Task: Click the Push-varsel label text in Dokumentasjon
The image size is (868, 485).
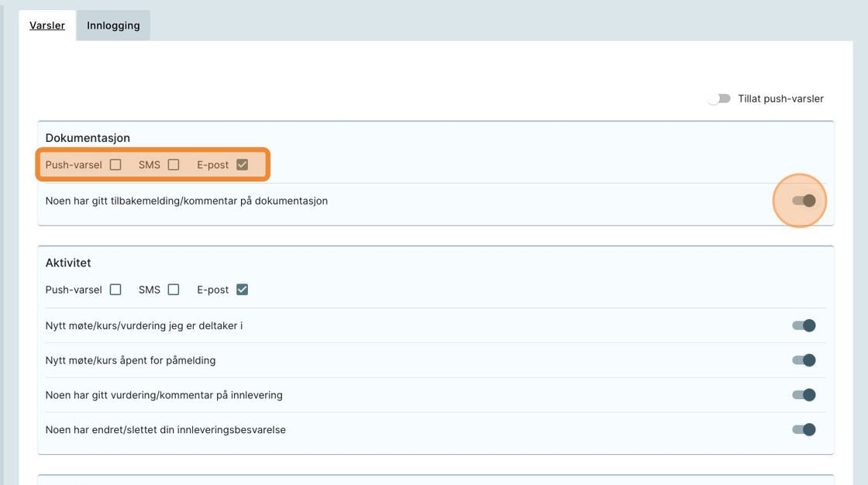Action: tap(74, 164)
